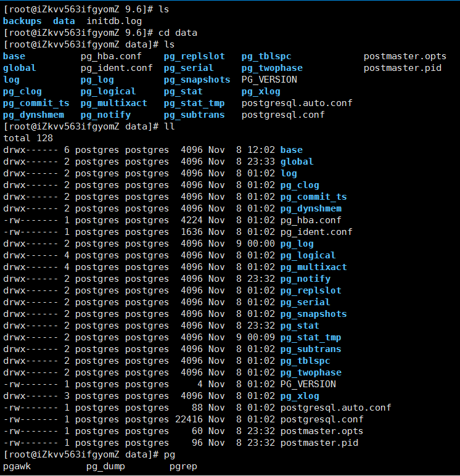Click 'postmaster.pid' in the long listing
The width and height of the screenshot is (460, 476).
pyautogui.click(x=319, y=443)
